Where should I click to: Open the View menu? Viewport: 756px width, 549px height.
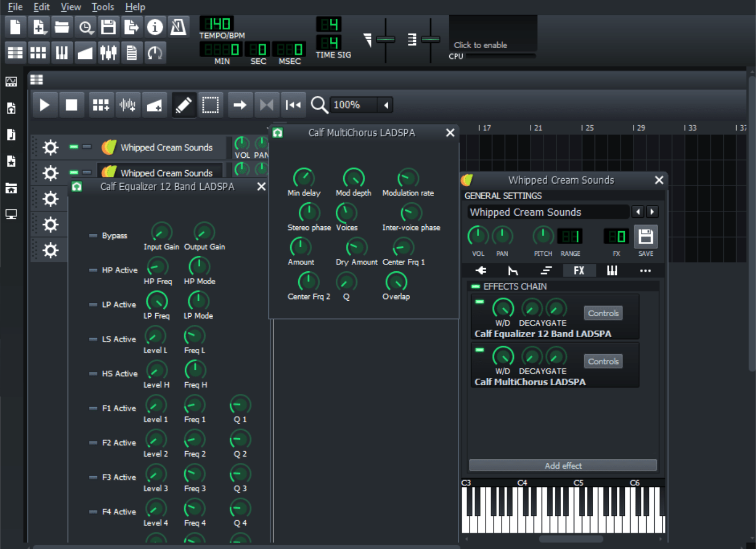click(71, 7)
